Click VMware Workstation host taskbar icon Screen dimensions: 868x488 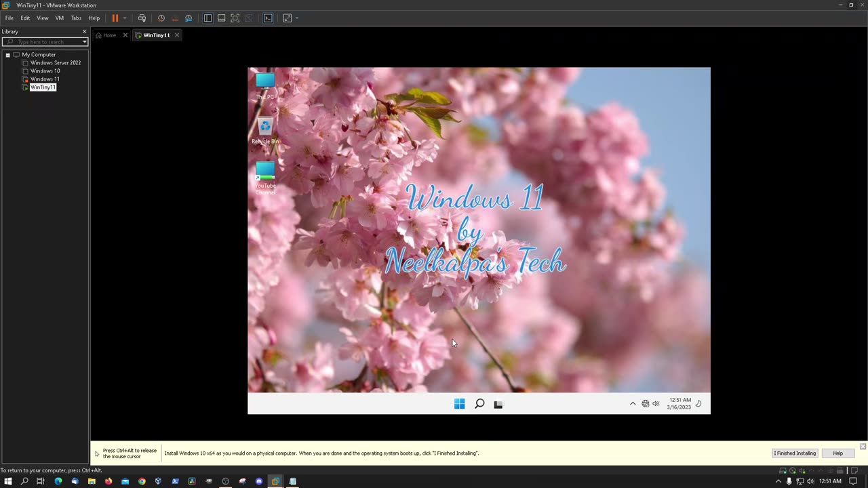tap(275, 481)
